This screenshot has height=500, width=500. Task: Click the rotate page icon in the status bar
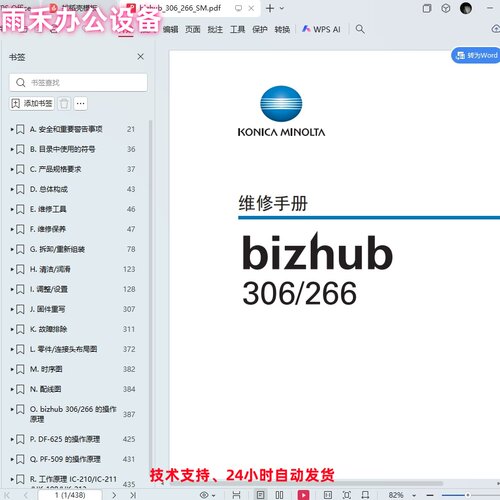point(365,495)
